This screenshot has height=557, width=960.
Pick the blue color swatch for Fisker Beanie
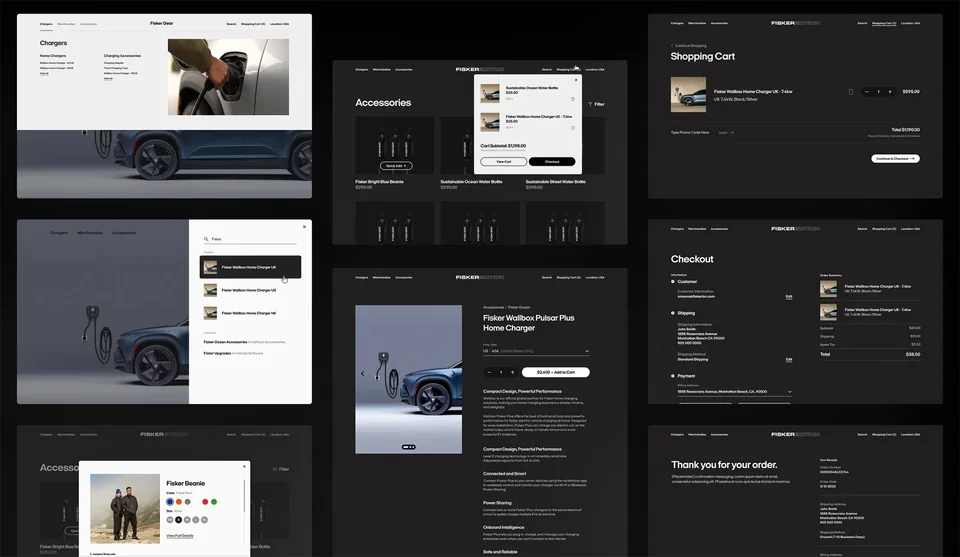170,502
